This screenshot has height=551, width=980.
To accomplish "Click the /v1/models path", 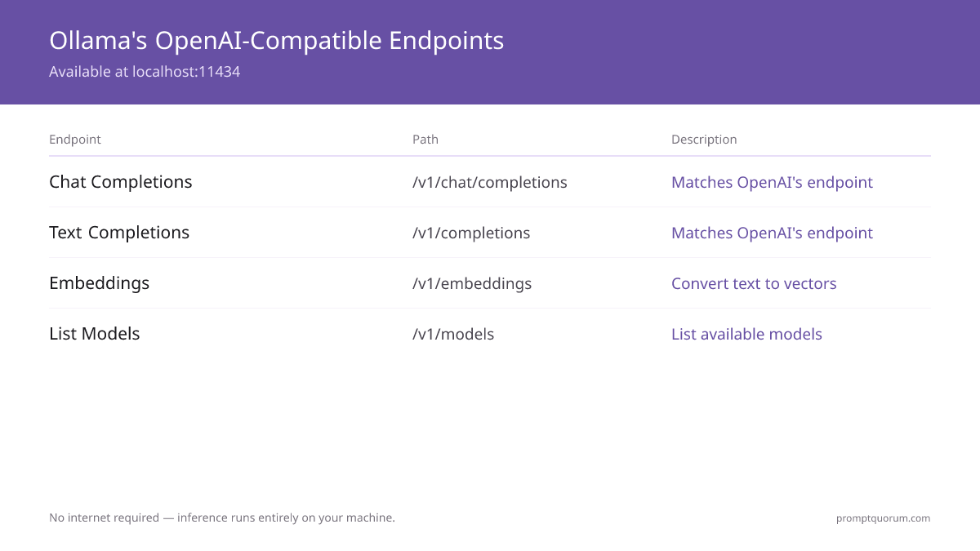I will [453, 335].
